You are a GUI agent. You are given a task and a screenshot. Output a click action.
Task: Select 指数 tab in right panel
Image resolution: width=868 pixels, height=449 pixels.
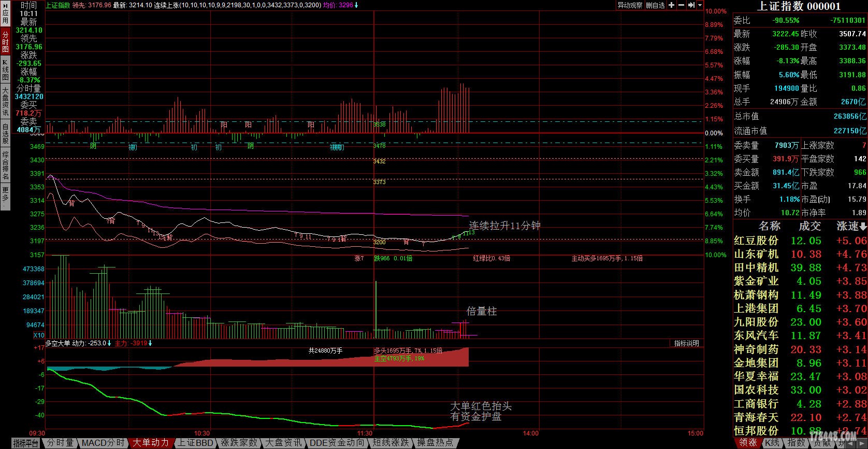796,443
